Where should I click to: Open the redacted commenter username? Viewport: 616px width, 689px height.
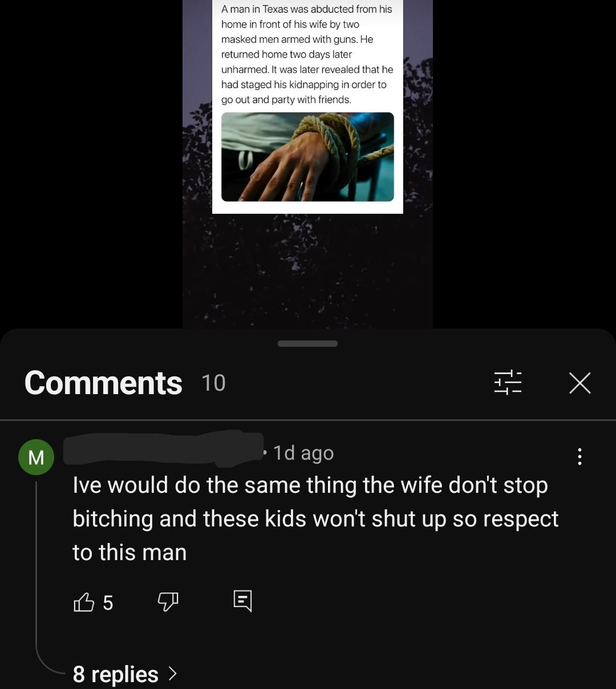(x=164, y=451)
